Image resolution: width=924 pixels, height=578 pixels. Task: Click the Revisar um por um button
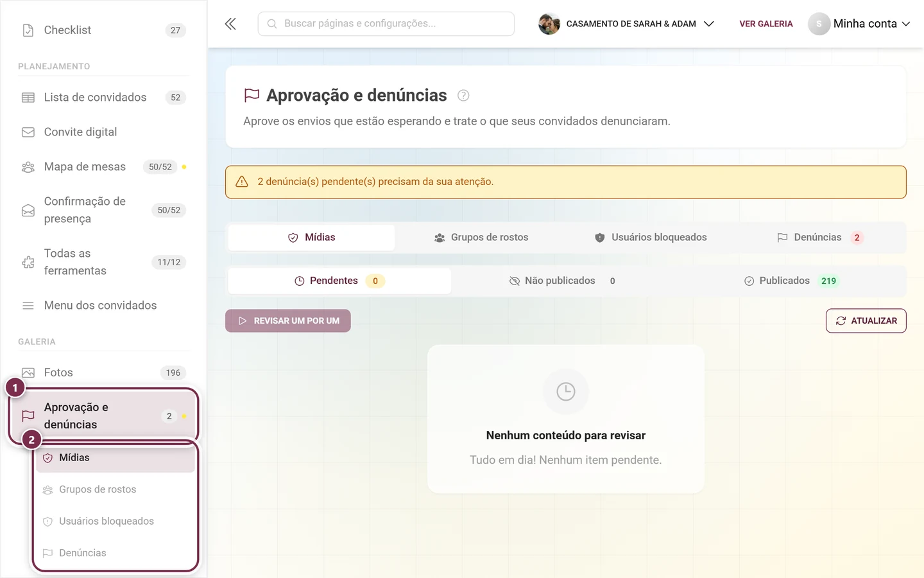[x=288, y=321]
